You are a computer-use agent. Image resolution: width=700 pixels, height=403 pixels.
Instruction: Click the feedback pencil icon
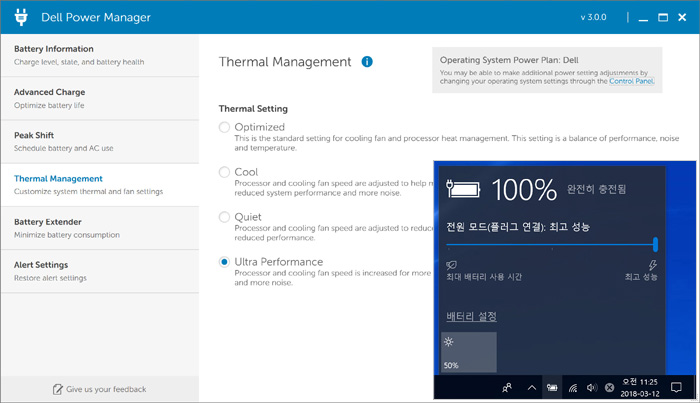58,389
